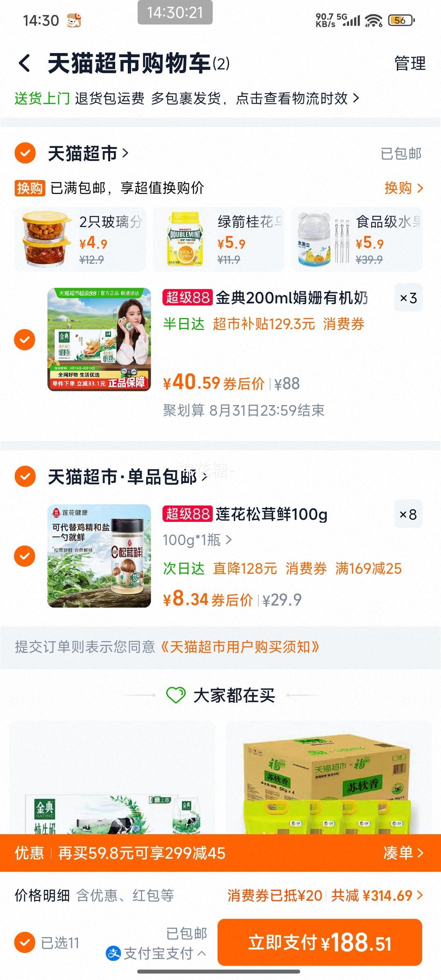Expand the 100g*1瓶 specification selector

coord(197,540)
